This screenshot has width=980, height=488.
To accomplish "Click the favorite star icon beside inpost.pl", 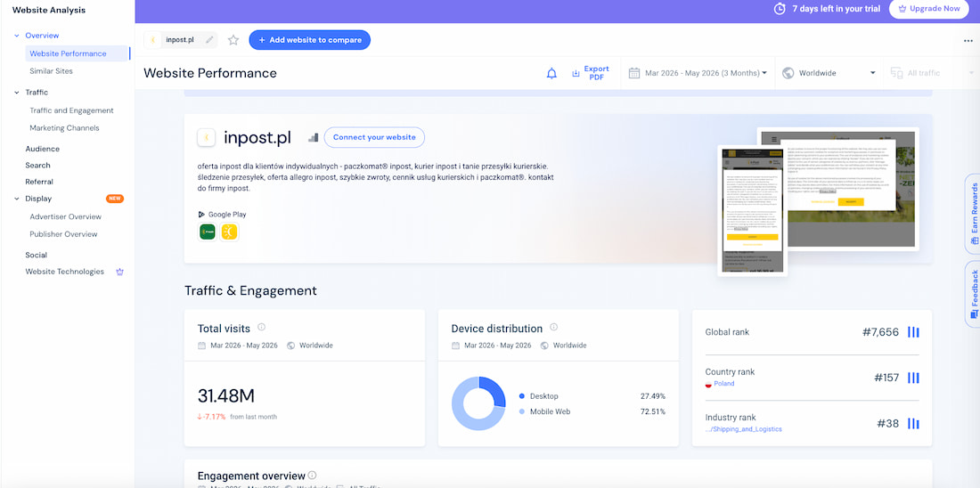I will (233, 40).
